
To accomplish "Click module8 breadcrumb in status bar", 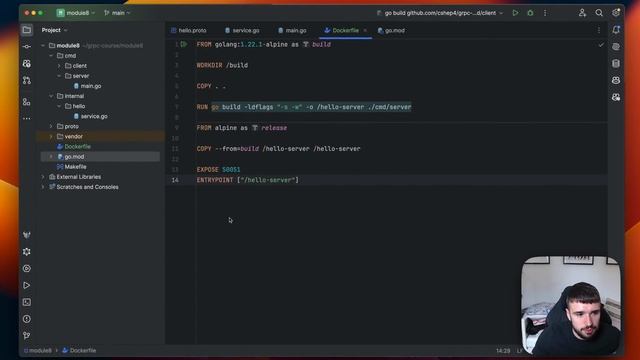I will tap(38, 351).
